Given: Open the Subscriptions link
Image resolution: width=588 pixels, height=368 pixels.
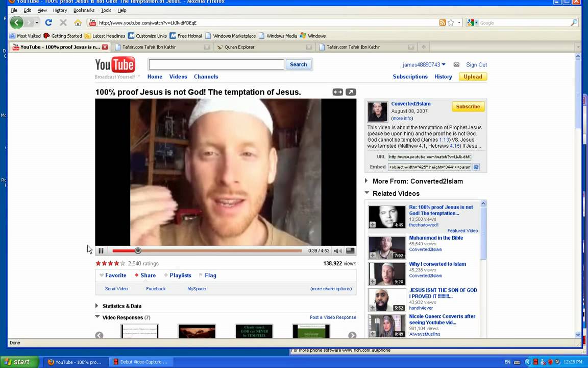Looking at the screenshot, I should coord(410,77).
